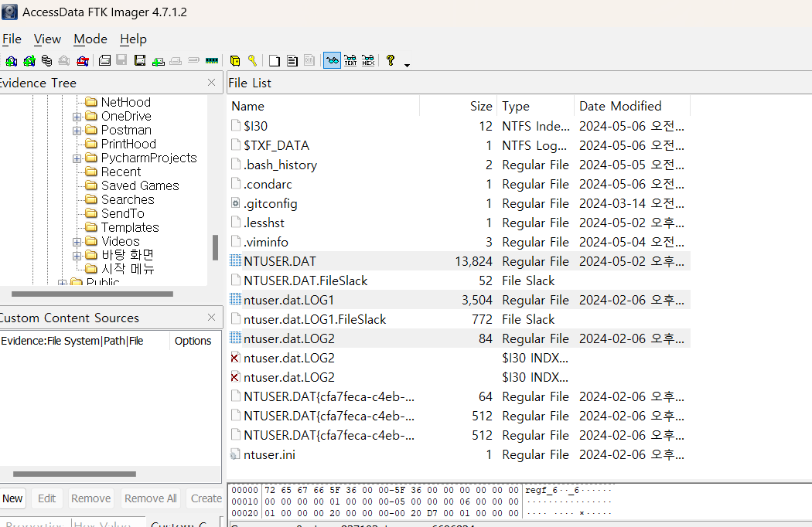812x527 pixels.
Task: Click the Options column header
Action: (x=193, y=341)
